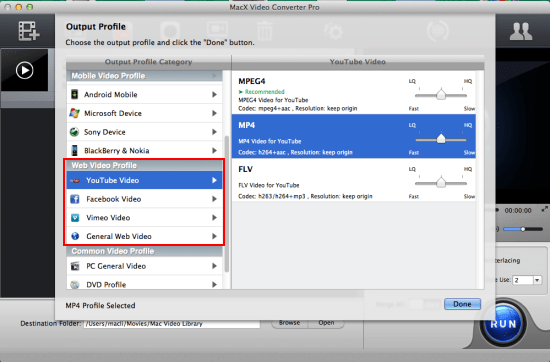Click the category list scrollbar
550x362 pixels.
coord(227,203)
